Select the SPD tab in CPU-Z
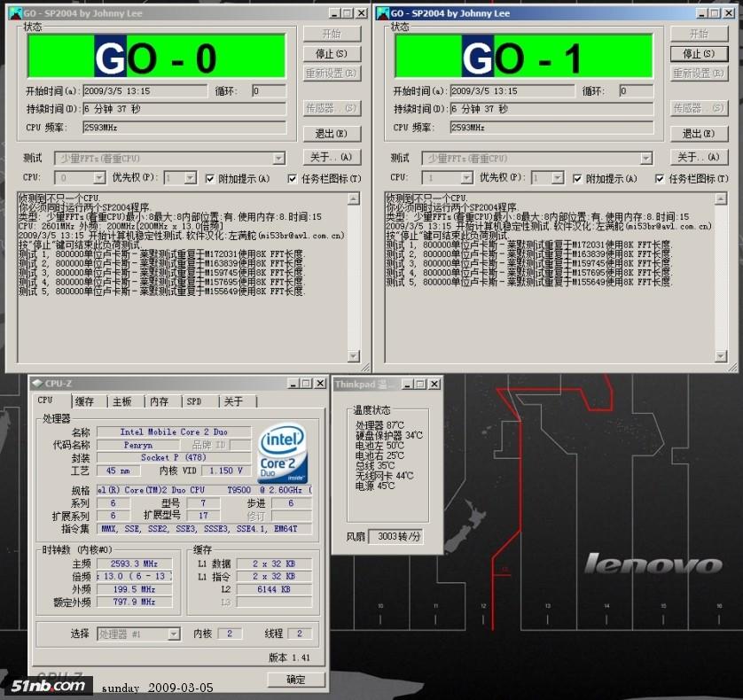743x700 pixels. pos(193,401)
